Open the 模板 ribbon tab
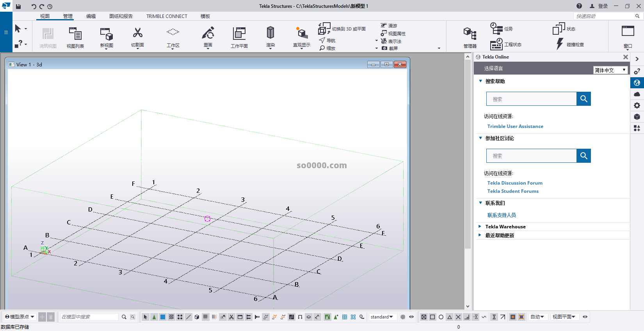 point(205,16)
